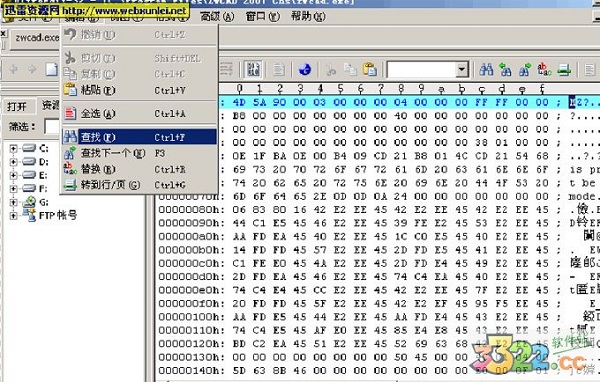600x382 pixels.
Task: Click the web browser globe icon
Action: click(305, 70)
